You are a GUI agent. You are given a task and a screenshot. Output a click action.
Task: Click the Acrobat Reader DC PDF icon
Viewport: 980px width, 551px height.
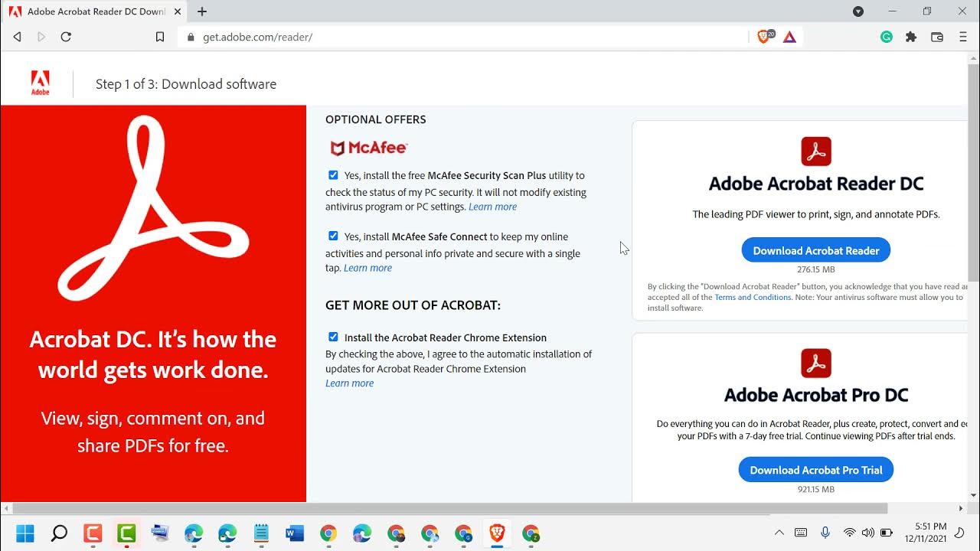point(816,152)
